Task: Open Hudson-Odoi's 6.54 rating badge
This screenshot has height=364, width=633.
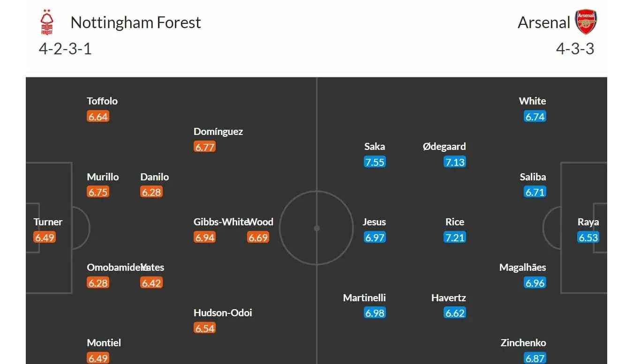Action: [x=205, y=328]
